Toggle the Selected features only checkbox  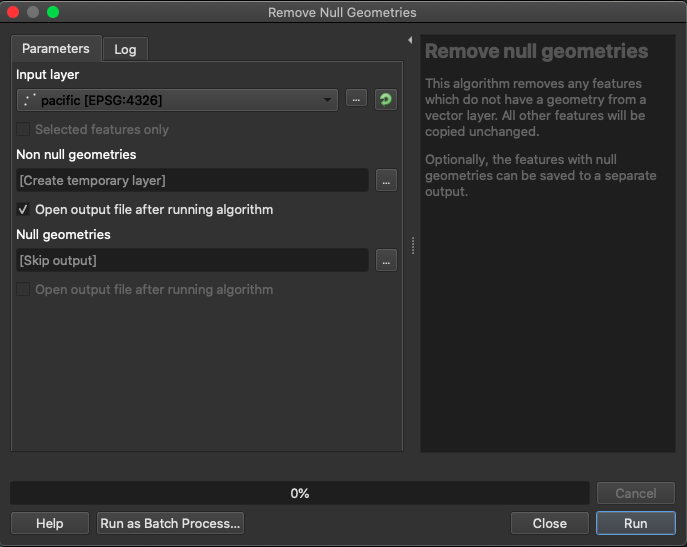(x=24, y=130)
